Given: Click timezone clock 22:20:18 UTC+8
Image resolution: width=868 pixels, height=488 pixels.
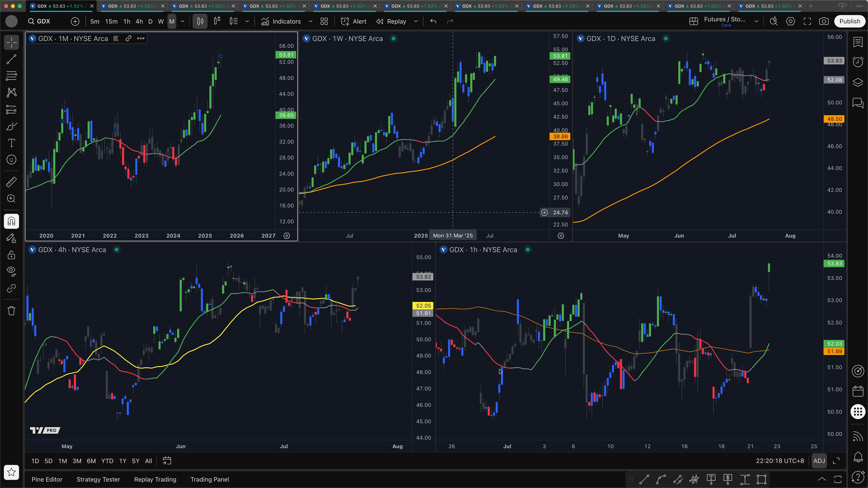Looking at the screenshot, I should 780,461.
